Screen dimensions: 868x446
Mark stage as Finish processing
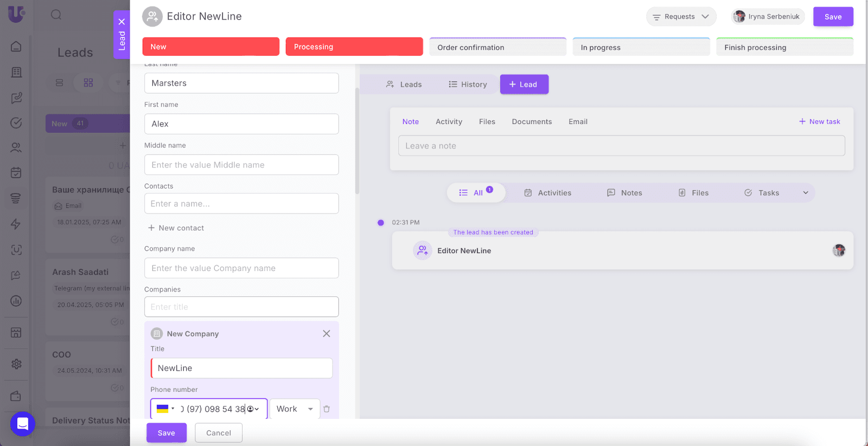point(784,48)
